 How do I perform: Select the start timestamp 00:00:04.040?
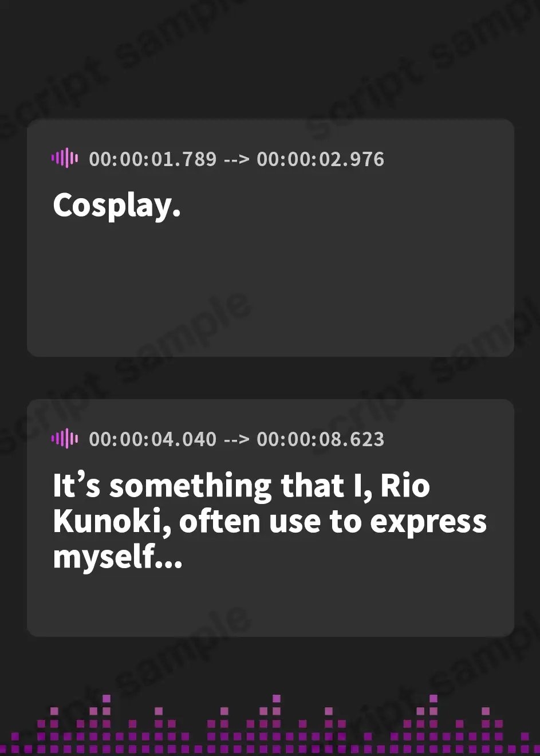click(153, 439)
